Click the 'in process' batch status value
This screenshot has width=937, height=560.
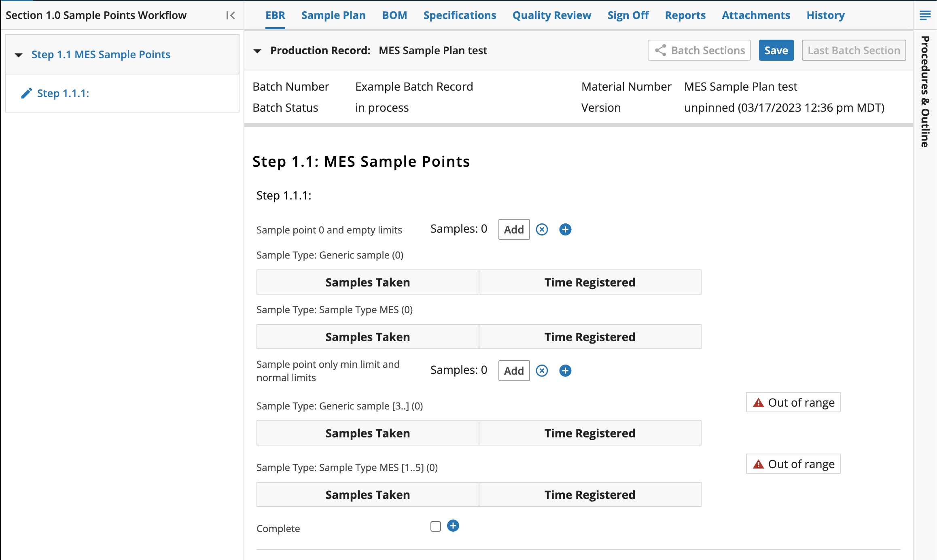click(382, 108)
